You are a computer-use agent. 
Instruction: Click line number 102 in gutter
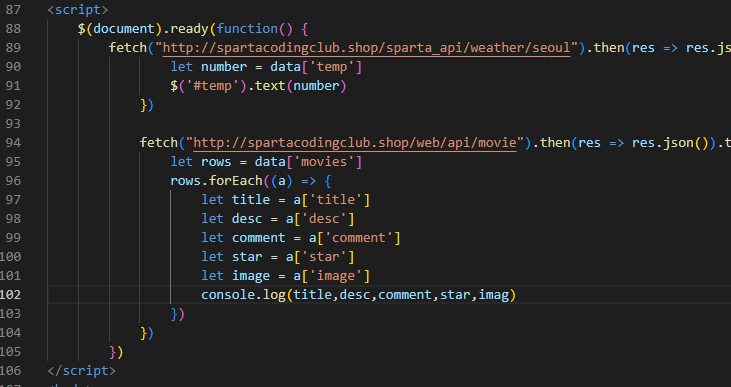point(11,295)
